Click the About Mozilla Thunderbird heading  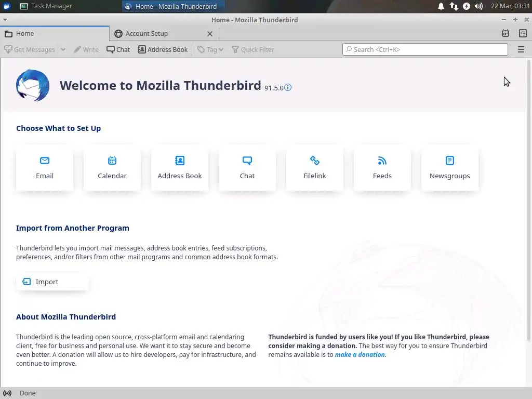point(66,317)
